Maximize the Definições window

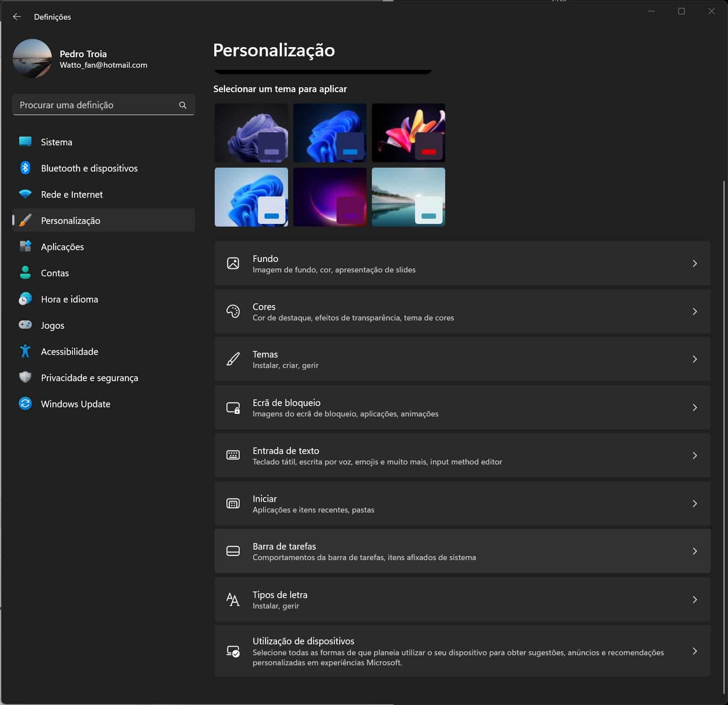pyautogui.click(x=681, y=11)
